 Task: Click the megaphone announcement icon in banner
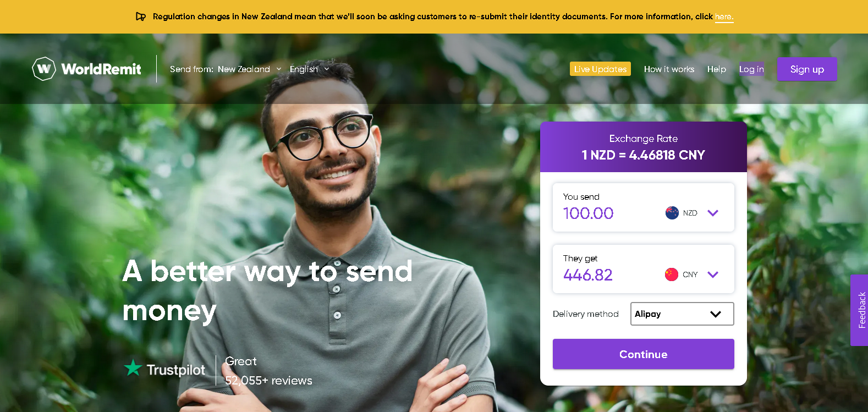[141, 17]
